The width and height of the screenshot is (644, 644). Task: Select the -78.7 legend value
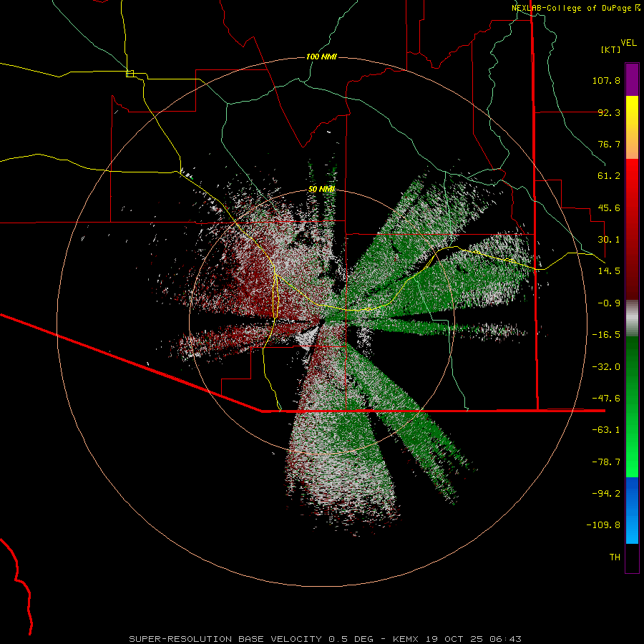pos(606,462)
